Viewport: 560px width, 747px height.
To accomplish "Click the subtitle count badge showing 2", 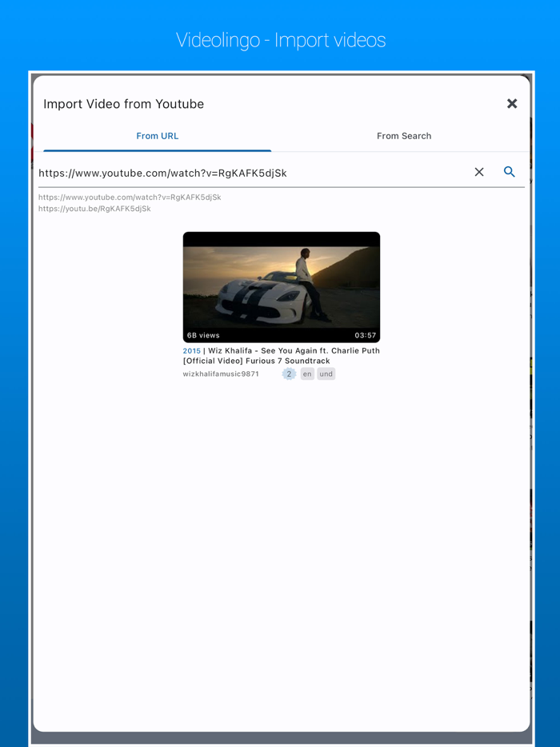I will [289, 374].
